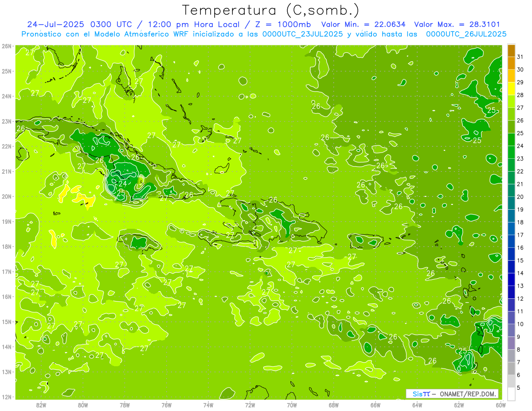Click the "24" contour label over eastern Cuba
Image resolution: width=532 pixels, height=411 pixels.
[x=123, y=184]
